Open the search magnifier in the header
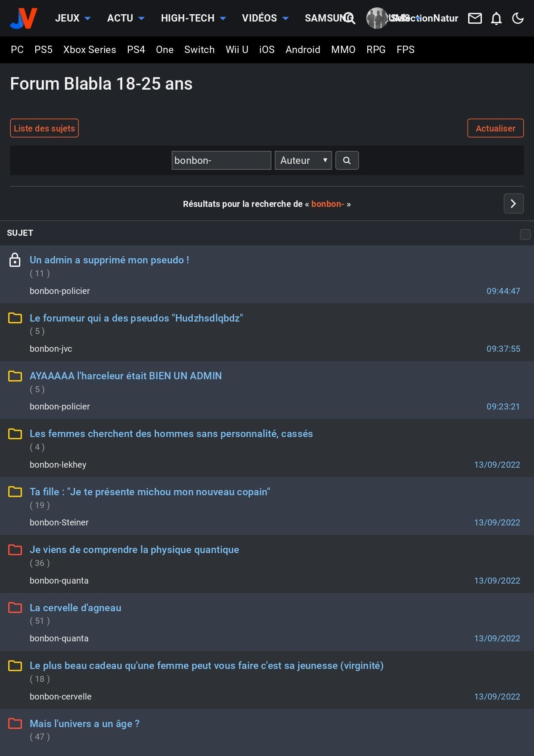 pos(349,18)
